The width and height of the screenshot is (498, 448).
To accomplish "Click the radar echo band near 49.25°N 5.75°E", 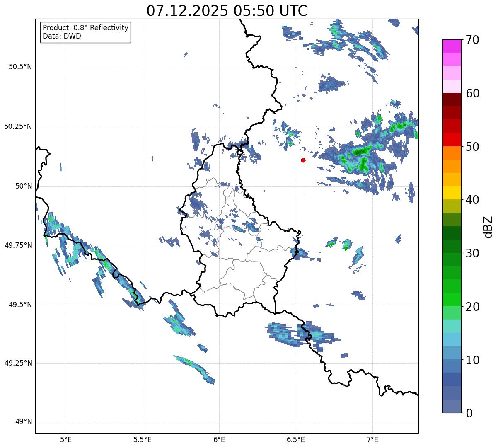I will point(194,368).
